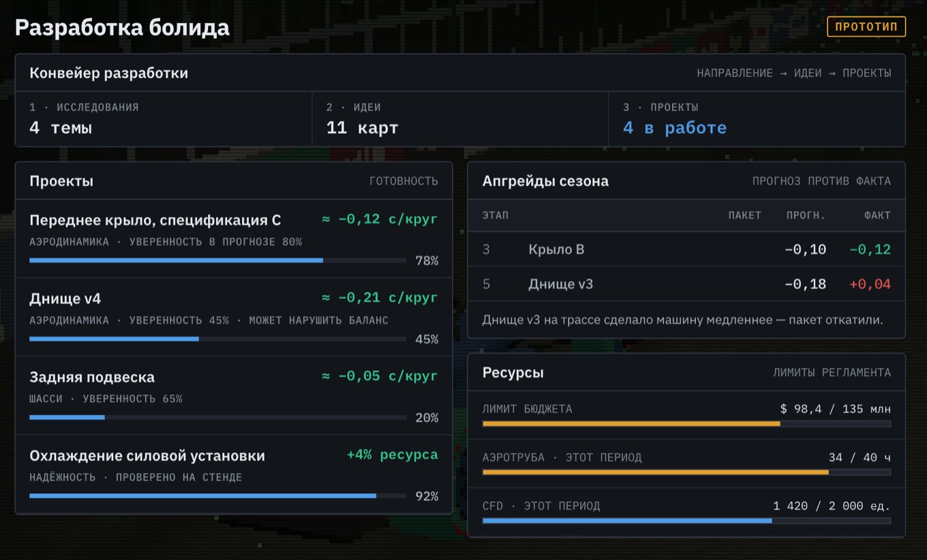Click the 20% readiness value
The width and height of the screenshot is (927, 560).
point(427,418)
